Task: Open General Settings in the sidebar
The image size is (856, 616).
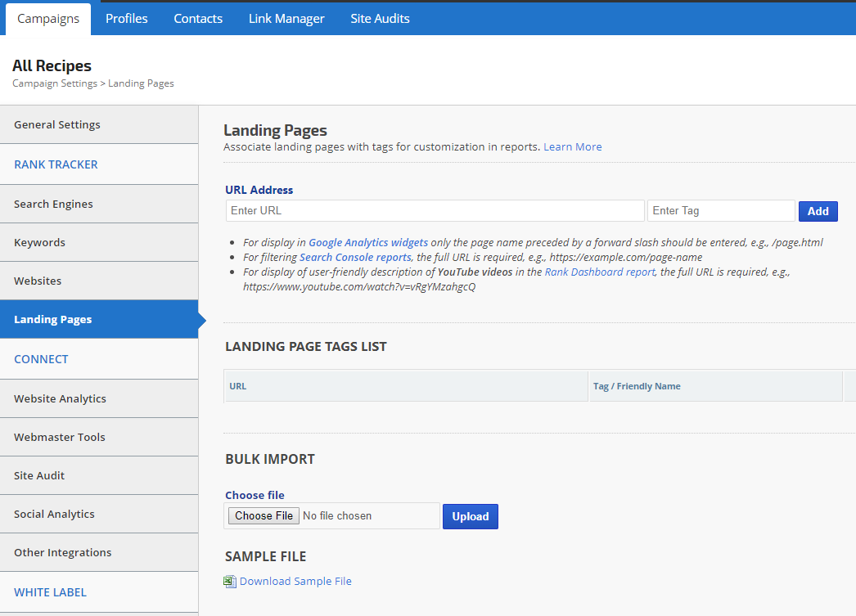Action: pyautogui.click(x=57, y=124)
